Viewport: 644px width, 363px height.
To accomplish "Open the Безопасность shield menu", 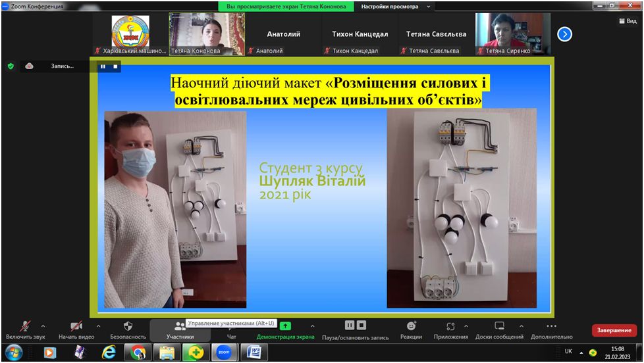I will coord(128,329).
